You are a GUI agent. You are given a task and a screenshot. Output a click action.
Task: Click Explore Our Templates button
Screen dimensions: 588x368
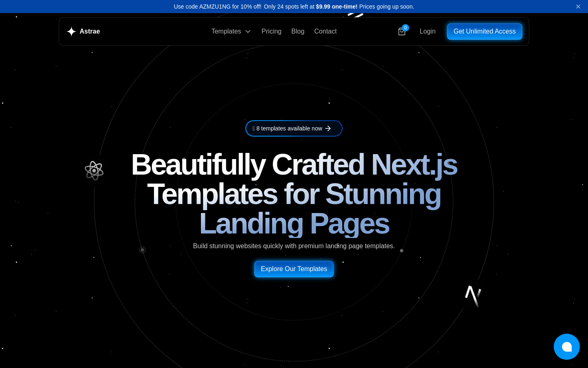(x=294, y=269)
